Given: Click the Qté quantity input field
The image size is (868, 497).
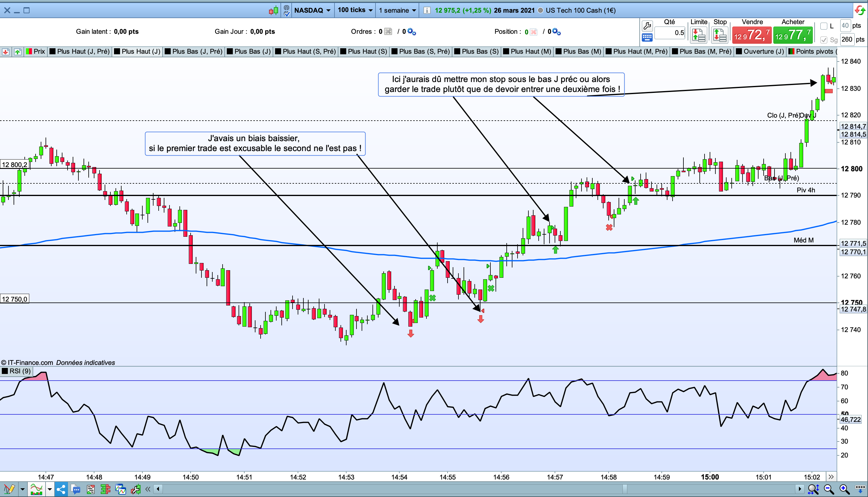Looking at the screenshot, I should [x=670, y=33].
